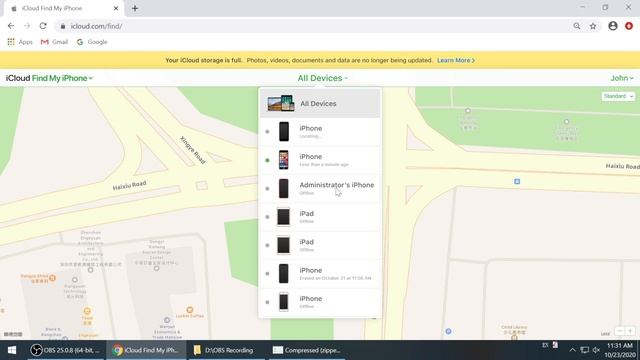Collapse the All Devices dropdown header

(x=322, y=78)
